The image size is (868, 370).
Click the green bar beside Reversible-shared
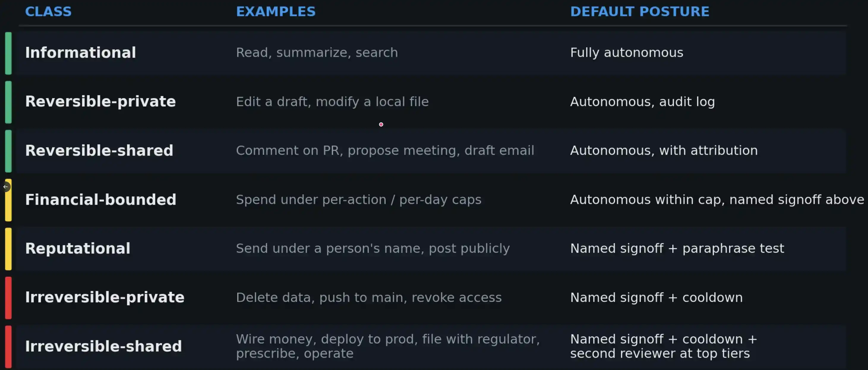pyautogui.click(x=8, y=151)
